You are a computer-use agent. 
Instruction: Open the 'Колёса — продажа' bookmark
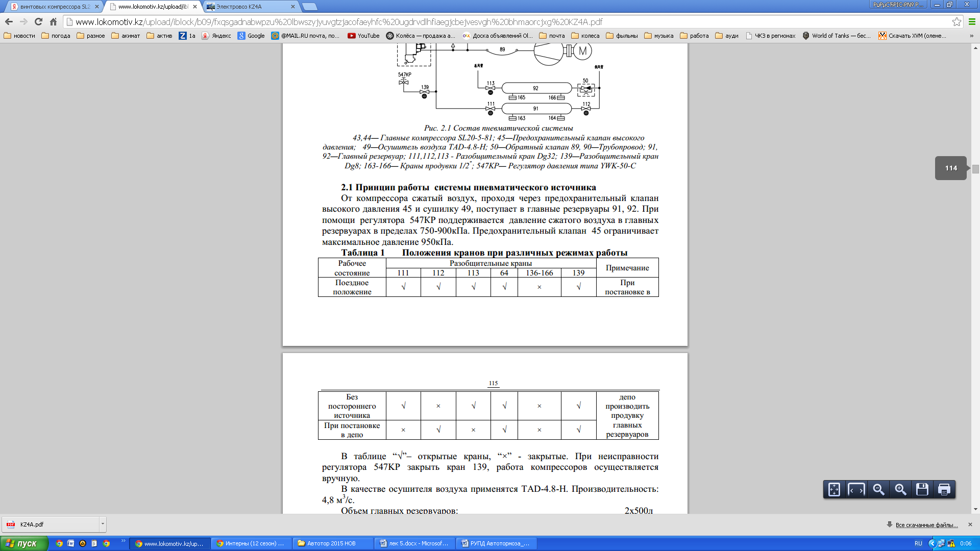point(421,36)
